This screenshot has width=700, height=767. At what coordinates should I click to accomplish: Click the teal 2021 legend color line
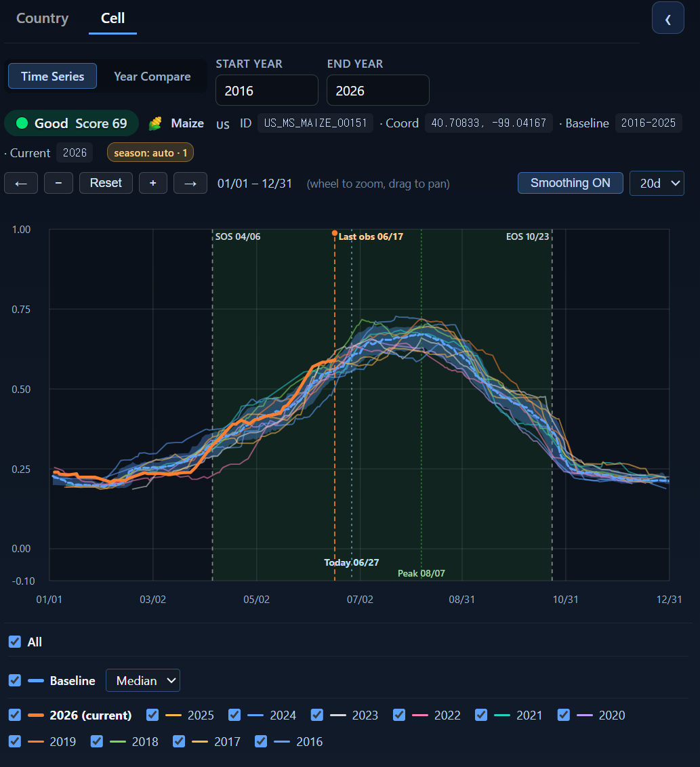click(502, 715)
